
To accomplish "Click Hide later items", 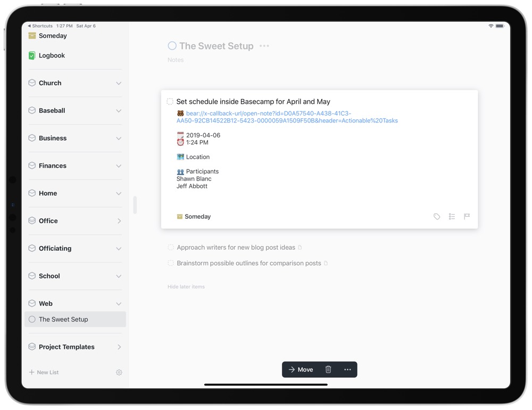I will [x=186, y=286].
